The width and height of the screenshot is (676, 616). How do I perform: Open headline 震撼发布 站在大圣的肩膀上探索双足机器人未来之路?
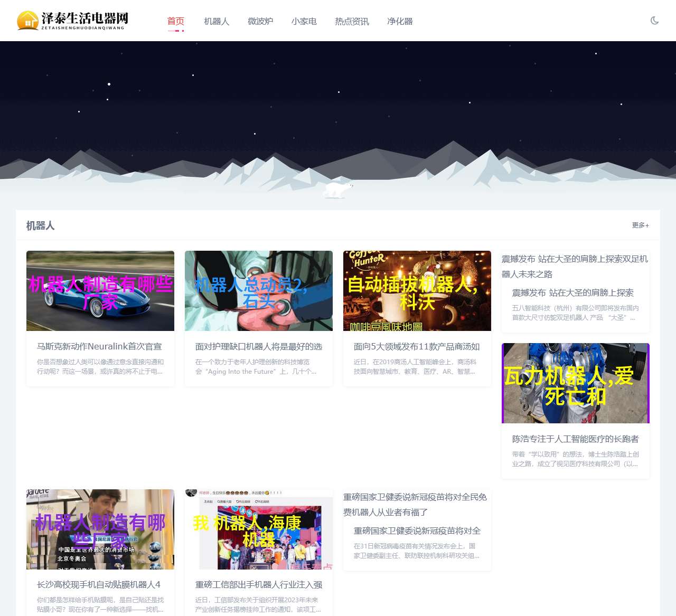coord(575,267)
